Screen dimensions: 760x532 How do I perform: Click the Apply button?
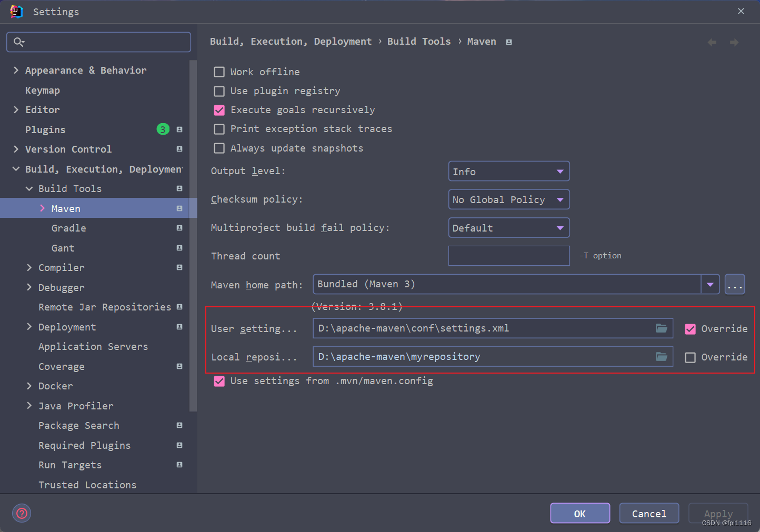(x=718, y=514)
